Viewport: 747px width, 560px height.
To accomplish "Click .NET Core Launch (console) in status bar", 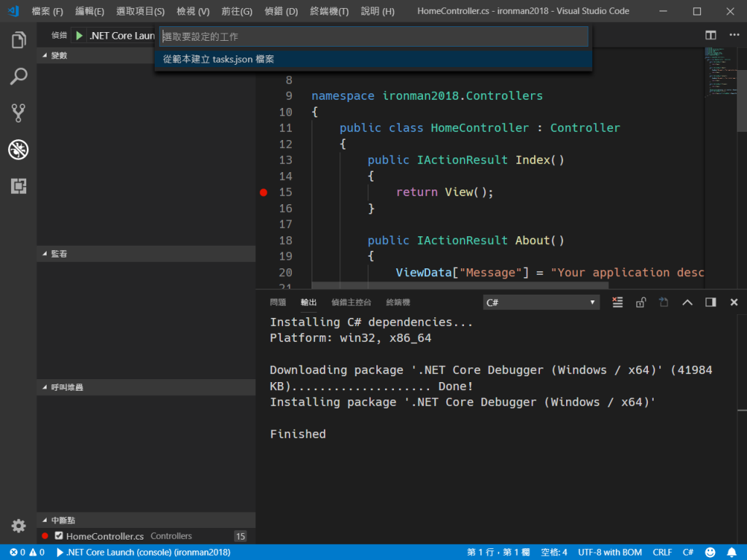I will pyautogui.click(x=144, y=553).
